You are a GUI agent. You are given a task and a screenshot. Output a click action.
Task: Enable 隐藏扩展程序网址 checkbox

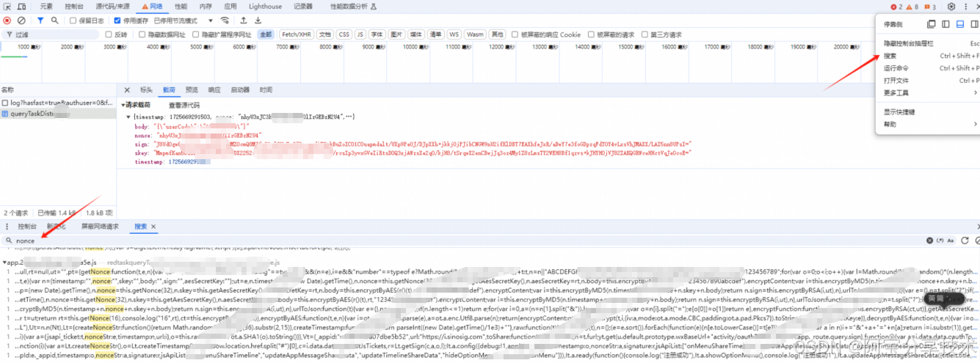pyautogui.click(x=196, y=34)
